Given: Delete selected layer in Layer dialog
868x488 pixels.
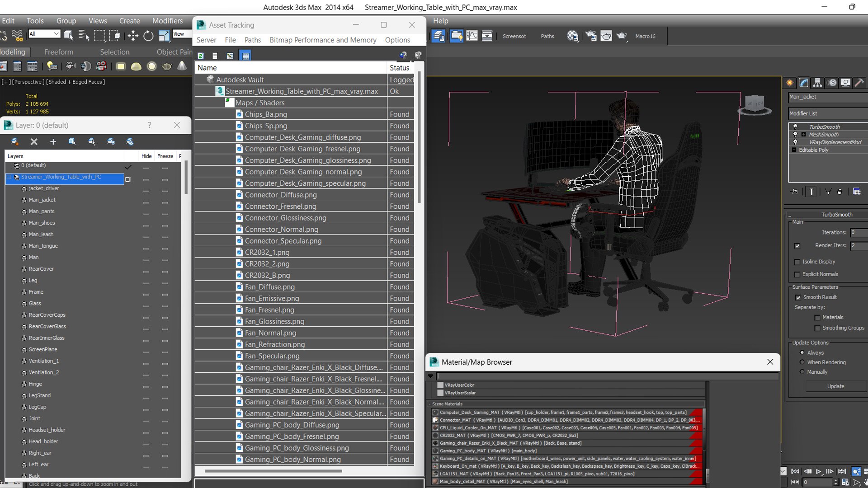Looking at the screenshot, I should [34, 142].
